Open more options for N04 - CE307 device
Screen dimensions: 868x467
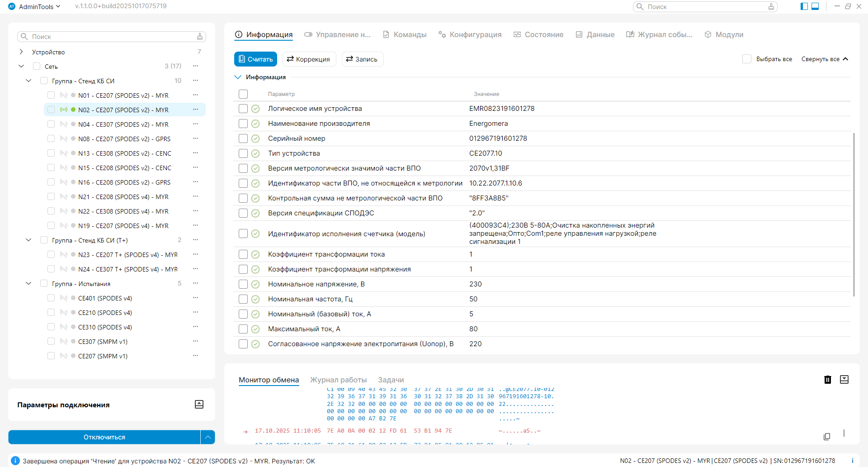(195, 124)
